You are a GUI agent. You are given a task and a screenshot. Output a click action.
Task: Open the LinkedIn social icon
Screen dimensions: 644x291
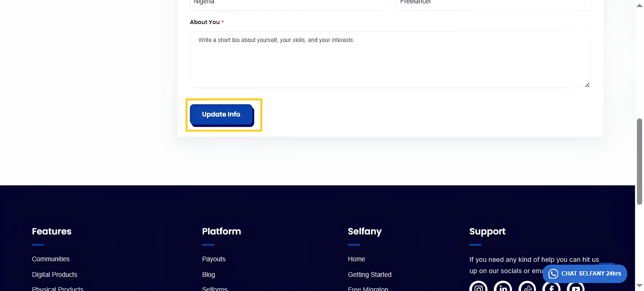[503, 287]
